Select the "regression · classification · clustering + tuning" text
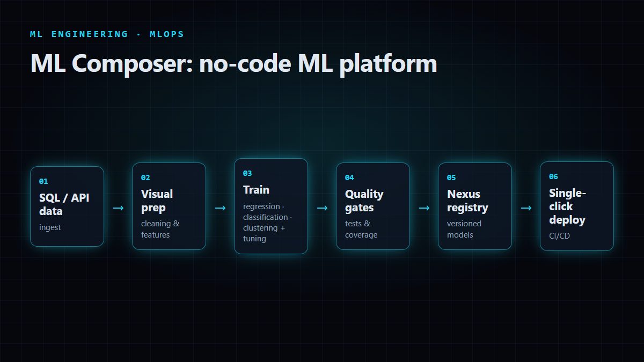 coord(268,223)
